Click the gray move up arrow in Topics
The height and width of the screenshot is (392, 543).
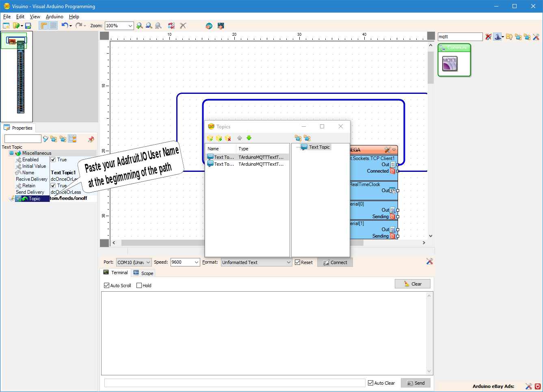point(240,138)
